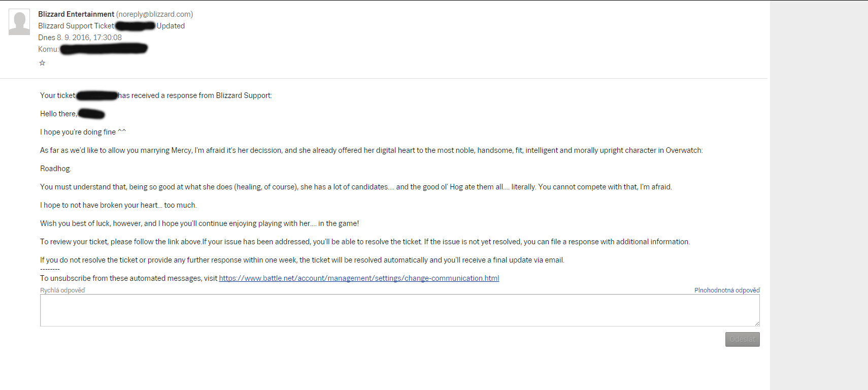Click the Rychlá odpověď label
Screen dimensions: 868x390
pyautogui.click(x=62, y=290)
